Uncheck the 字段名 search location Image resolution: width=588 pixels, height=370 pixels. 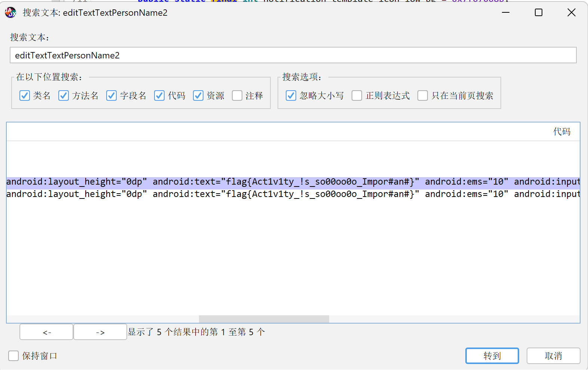(111, 96)
